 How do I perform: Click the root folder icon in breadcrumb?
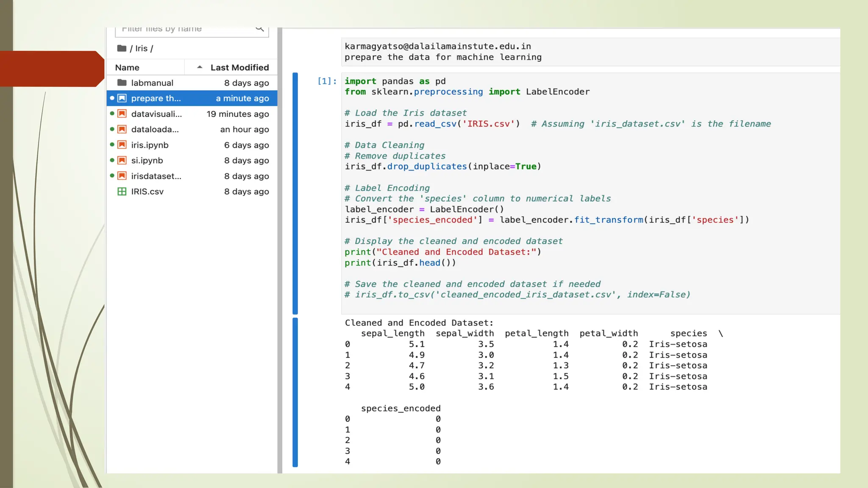click(122, 48)
